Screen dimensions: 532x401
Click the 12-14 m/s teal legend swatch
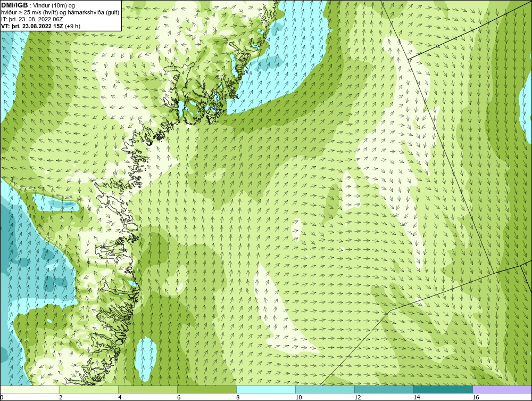384,389
